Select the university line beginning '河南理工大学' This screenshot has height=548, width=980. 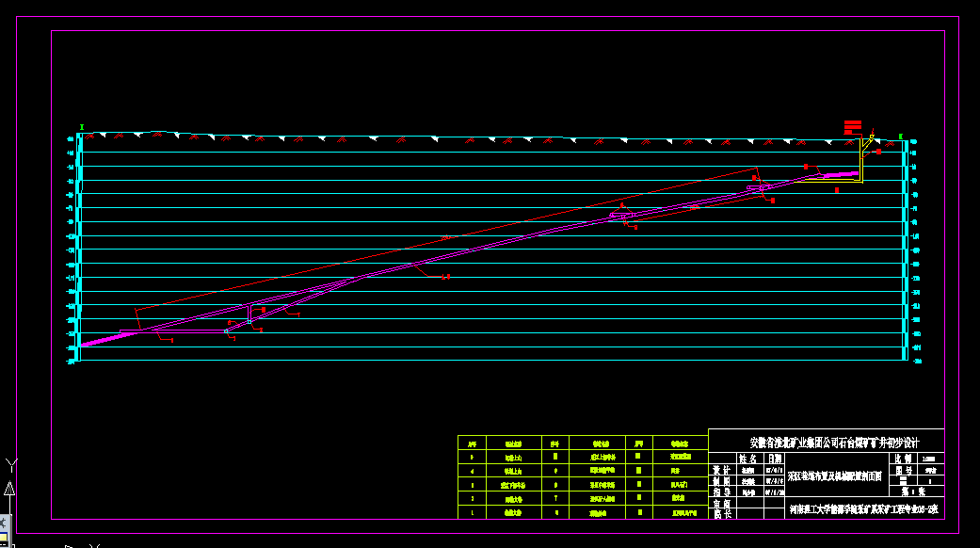click(x=864, y=510)
